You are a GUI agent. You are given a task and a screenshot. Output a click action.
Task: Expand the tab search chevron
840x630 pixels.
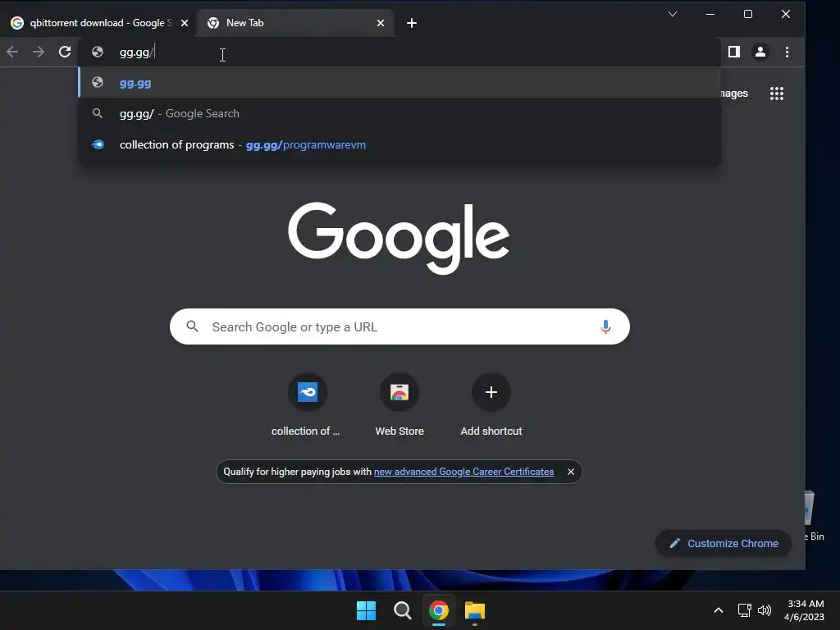[x=673, y=14]
